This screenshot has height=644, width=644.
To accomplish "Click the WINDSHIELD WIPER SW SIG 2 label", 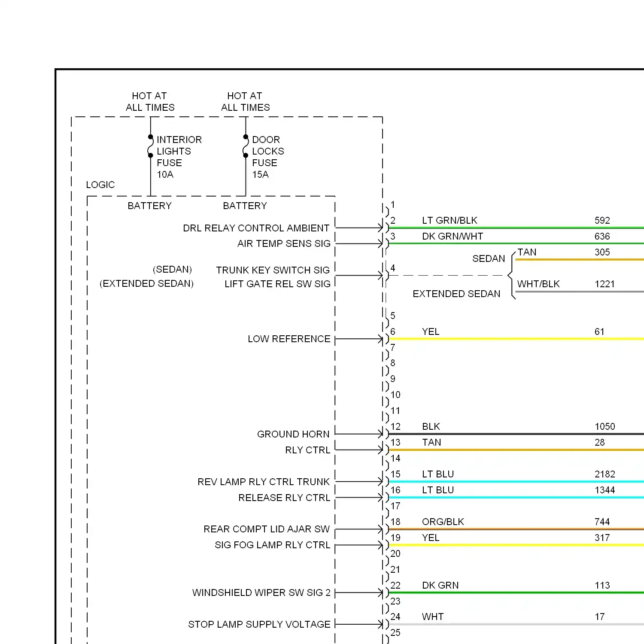I will pyautogui.click(x=261, y=592).
